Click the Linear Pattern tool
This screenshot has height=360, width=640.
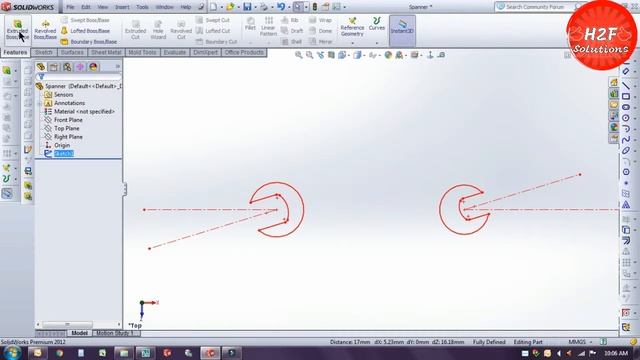268,27
